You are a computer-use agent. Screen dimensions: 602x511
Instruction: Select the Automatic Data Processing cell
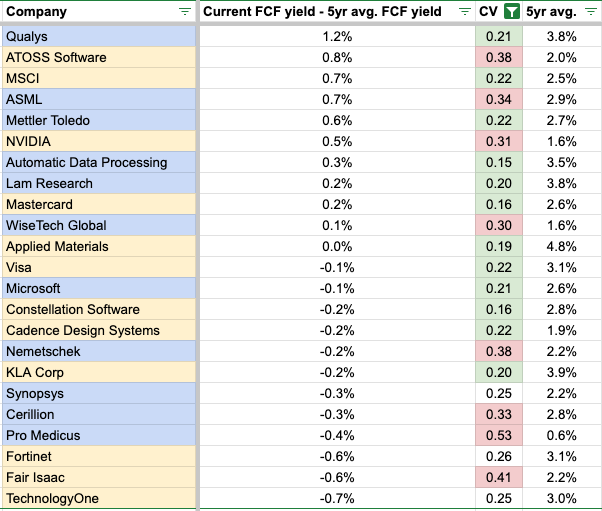point(99,162)
